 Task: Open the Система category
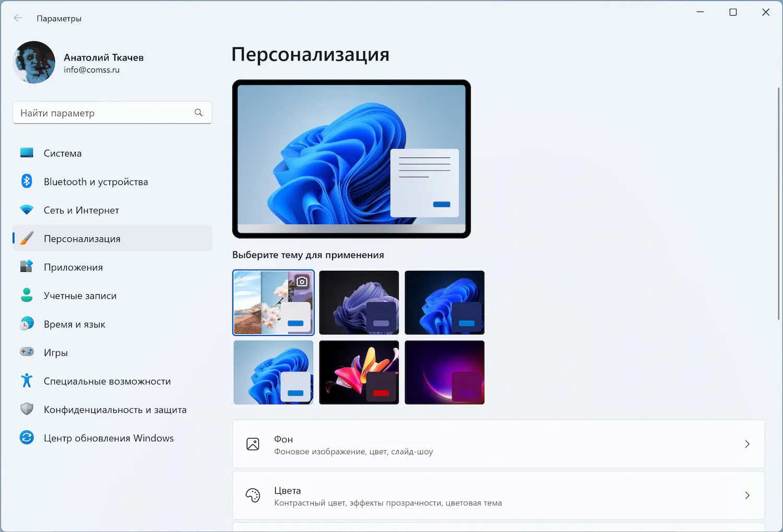tap(112, 153)
